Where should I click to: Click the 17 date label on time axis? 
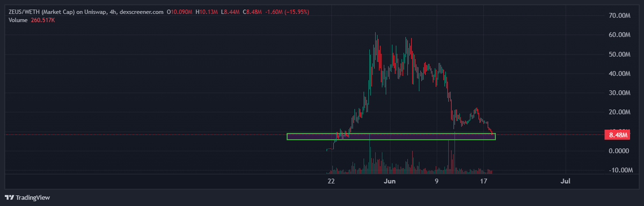[x=484, y=181]
